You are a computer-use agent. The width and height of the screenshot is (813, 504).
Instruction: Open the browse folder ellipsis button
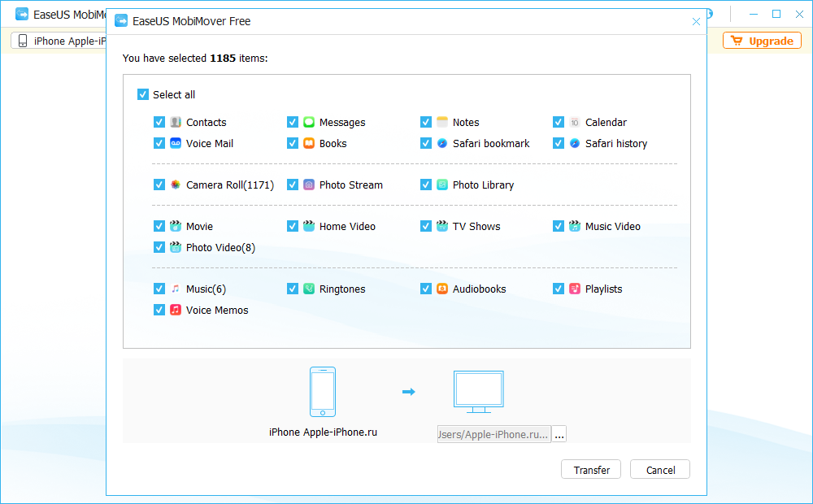tap(559, 435)
